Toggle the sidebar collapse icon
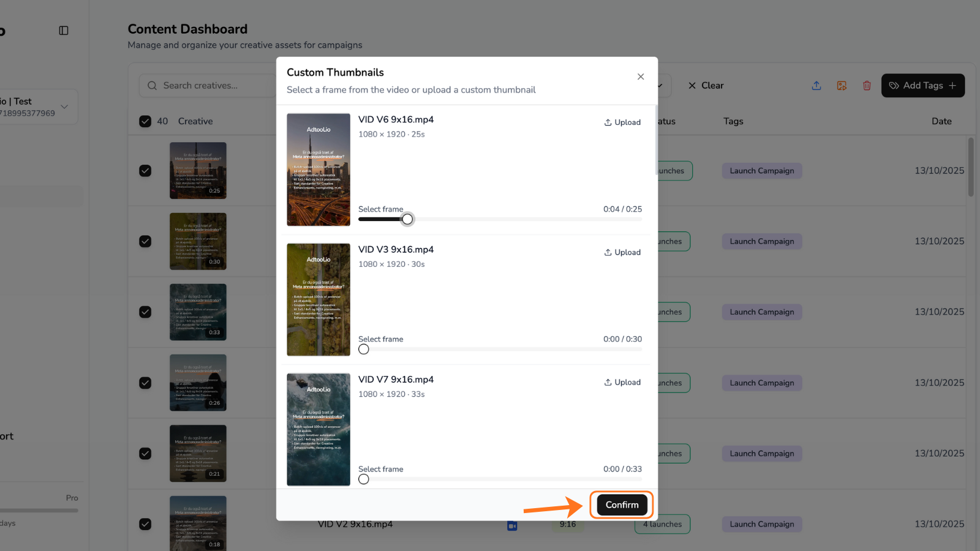The height and width of the screenshot is (551, 980). 64,31
